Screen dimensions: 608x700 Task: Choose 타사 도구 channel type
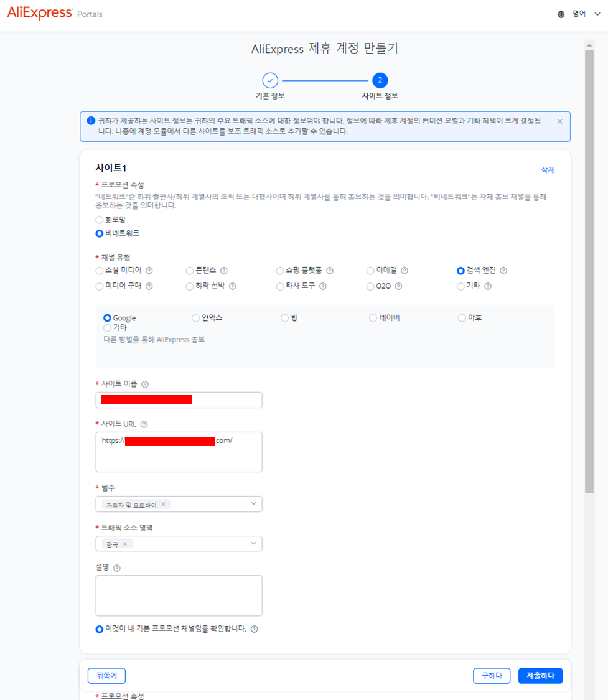click(x=280, y=286)
